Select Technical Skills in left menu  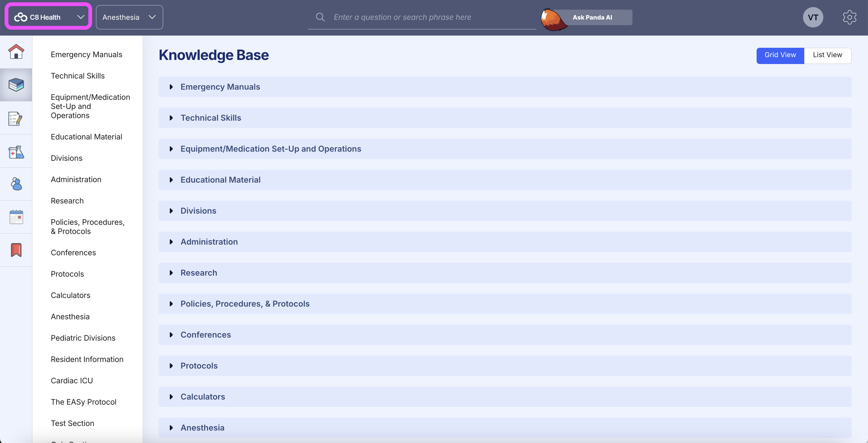tap(77, 76)
